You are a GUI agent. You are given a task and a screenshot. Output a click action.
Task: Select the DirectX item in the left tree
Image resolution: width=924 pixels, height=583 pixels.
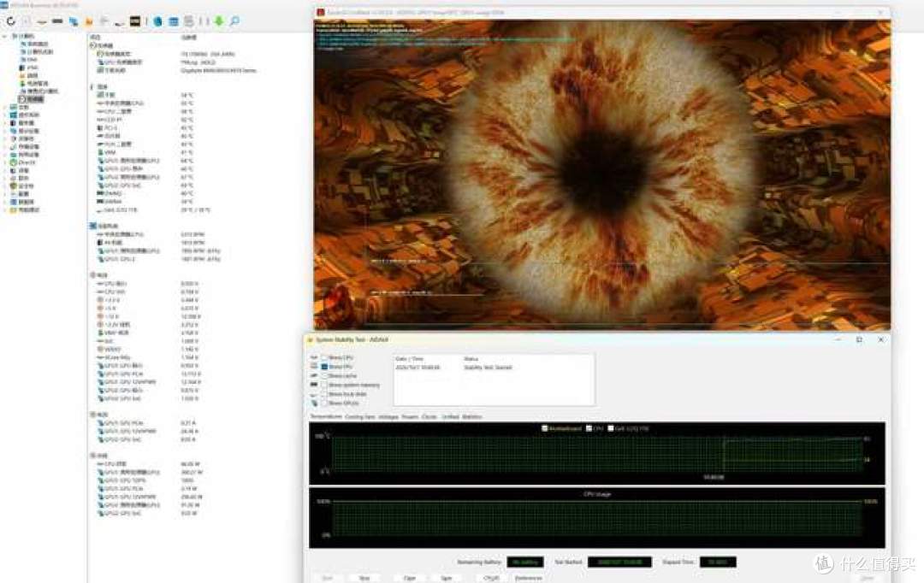coord(27,162)
